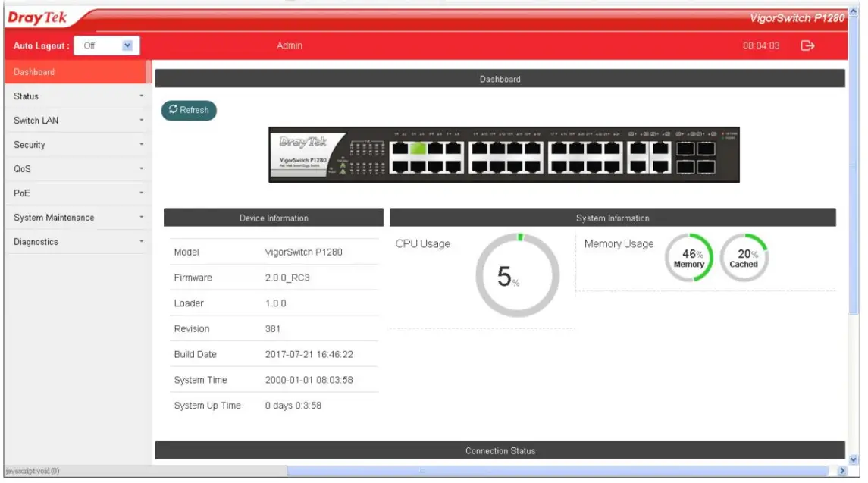
Task: Expand the PoE menu arrow
Action: (141, 193)
